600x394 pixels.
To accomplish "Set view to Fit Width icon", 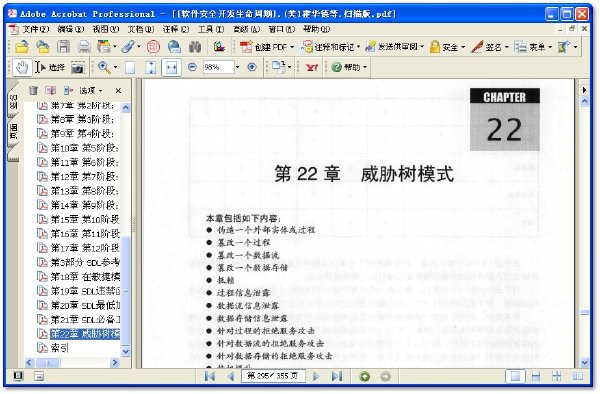I will point(171,68).
